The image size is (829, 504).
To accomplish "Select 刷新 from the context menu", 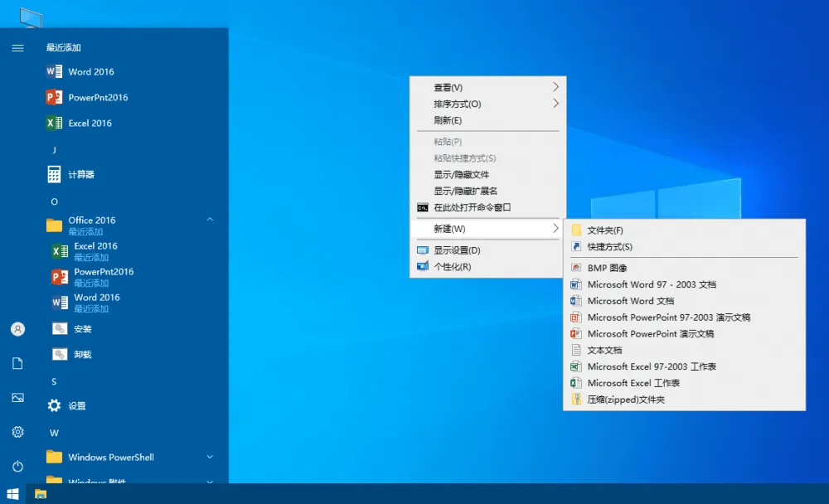I will coord(448,121).
